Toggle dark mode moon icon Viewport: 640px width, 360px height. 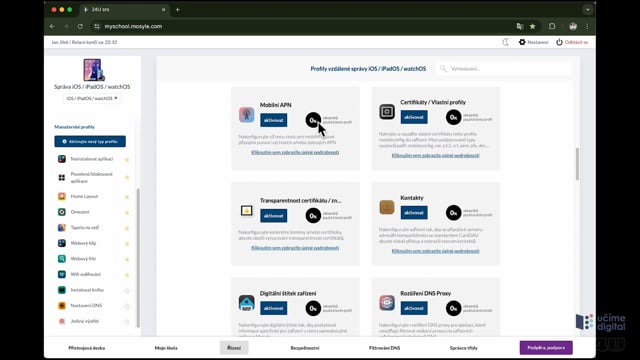pyautogui.click(x=505, y=42)
